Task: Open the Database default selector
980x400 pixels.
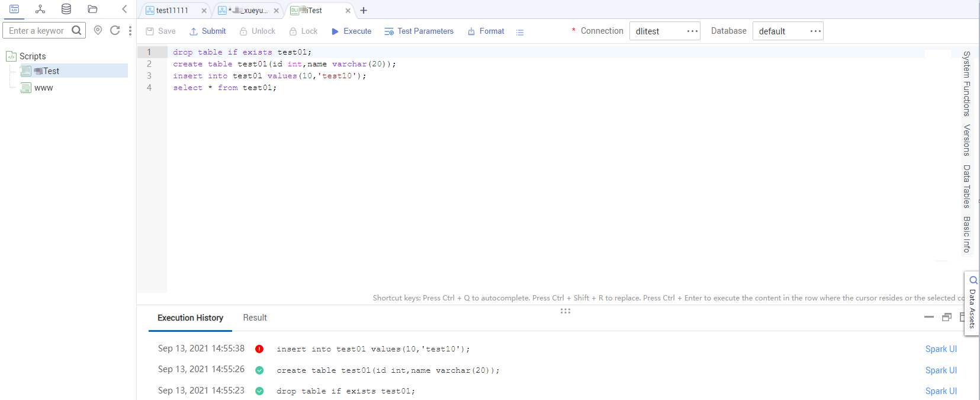Action: tap(788, 31)
